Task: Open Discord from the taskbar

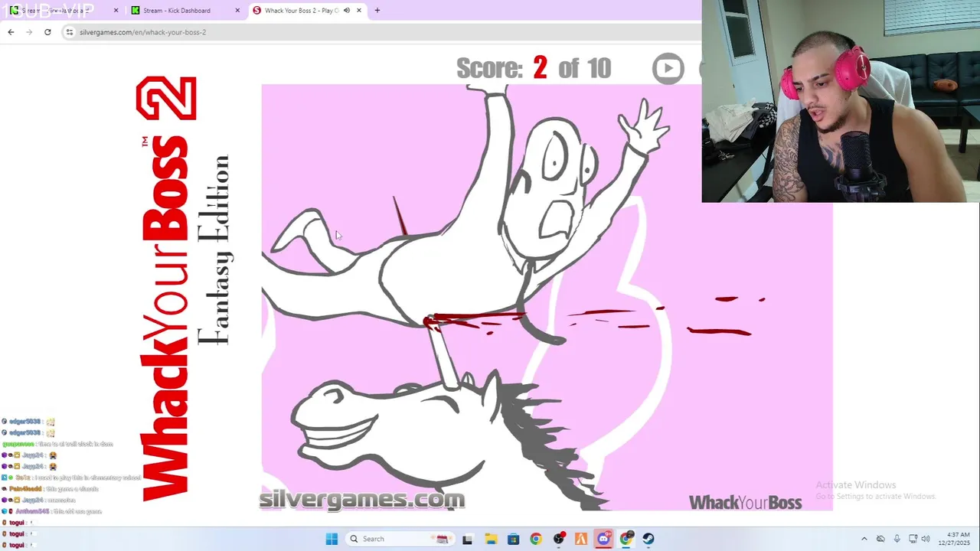Action: pyautogui.click(x=603, y=539)
